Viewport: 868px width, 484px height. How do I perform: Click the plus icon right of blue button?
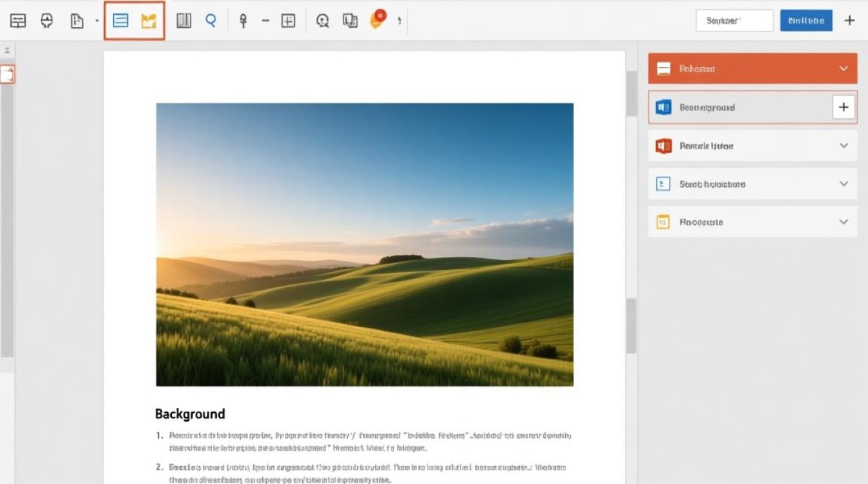(x=850, y=21)
